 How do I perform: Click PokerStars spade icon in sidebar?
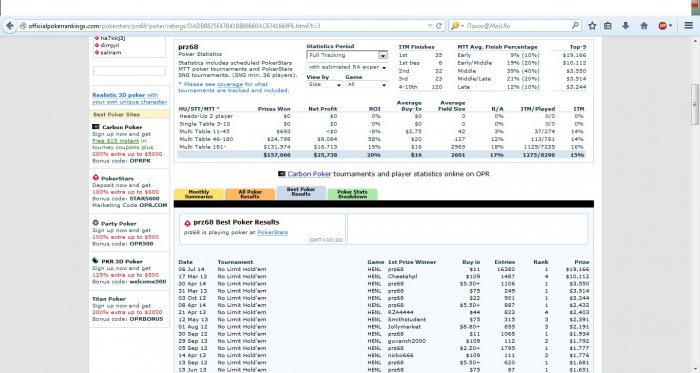tap(96, 177)
